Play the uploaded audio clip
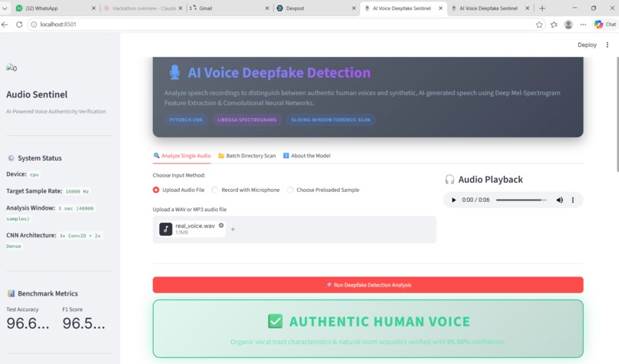Screen dimensions: 619x364 (454, 200)
